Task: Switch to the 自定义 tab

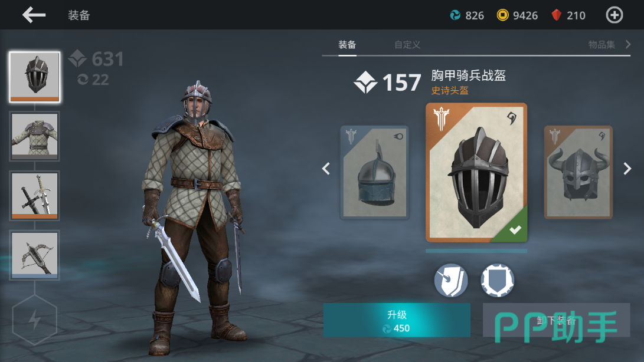Action: pyautogui.click(x=407, y=44)
